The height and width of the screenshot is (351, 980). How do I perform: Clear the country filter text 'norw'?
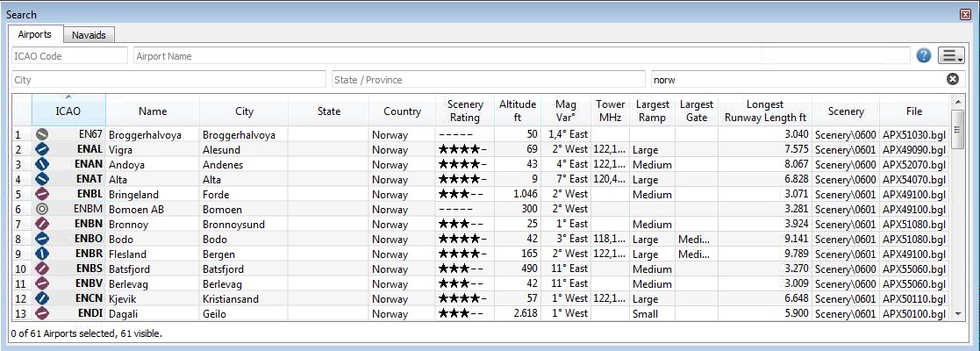pos(953,79)
